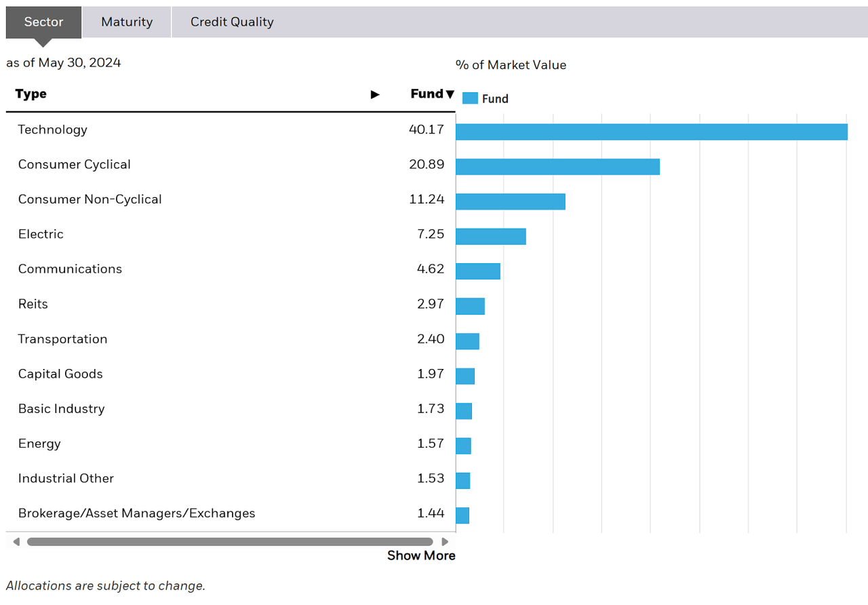Click the Energy chart bar
868x605 pixels.
point(463,446)
